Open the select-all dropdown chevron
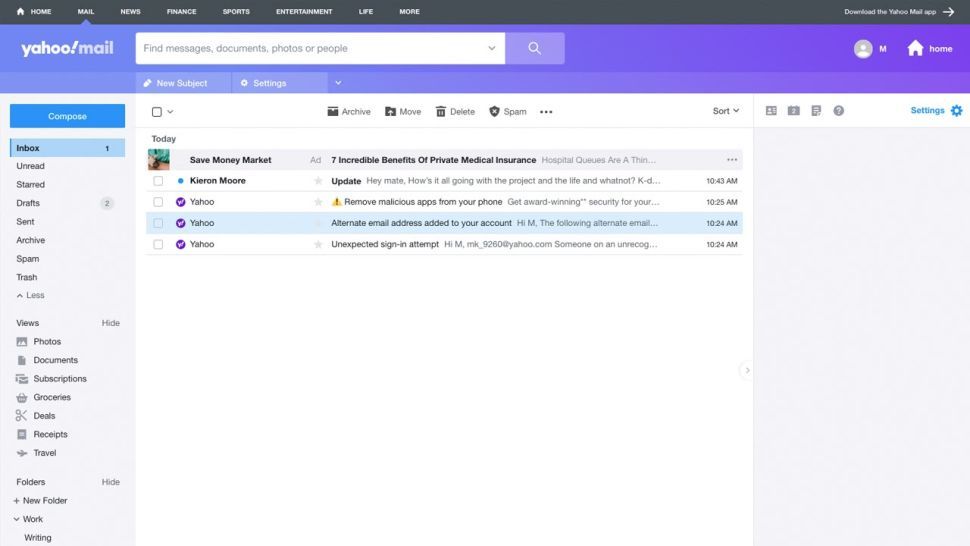Viewport: 970px width, 546px height. (170, 112)
